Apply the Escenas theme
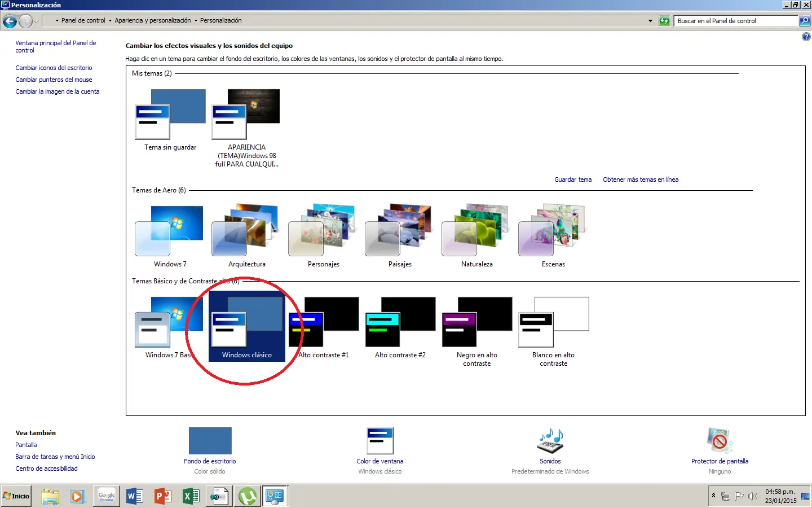Image resolution: width=812 pixels, height=508 pixels. pyautogui.click(x=553, y=237)
